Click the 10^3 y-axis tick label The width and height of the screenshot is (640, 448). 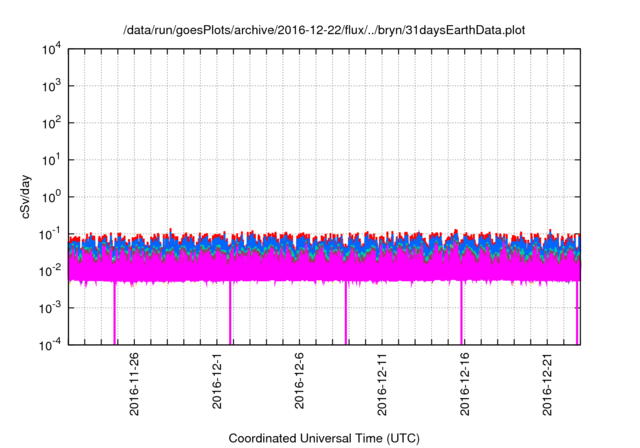pyautogui.click(x=51, y=86)
